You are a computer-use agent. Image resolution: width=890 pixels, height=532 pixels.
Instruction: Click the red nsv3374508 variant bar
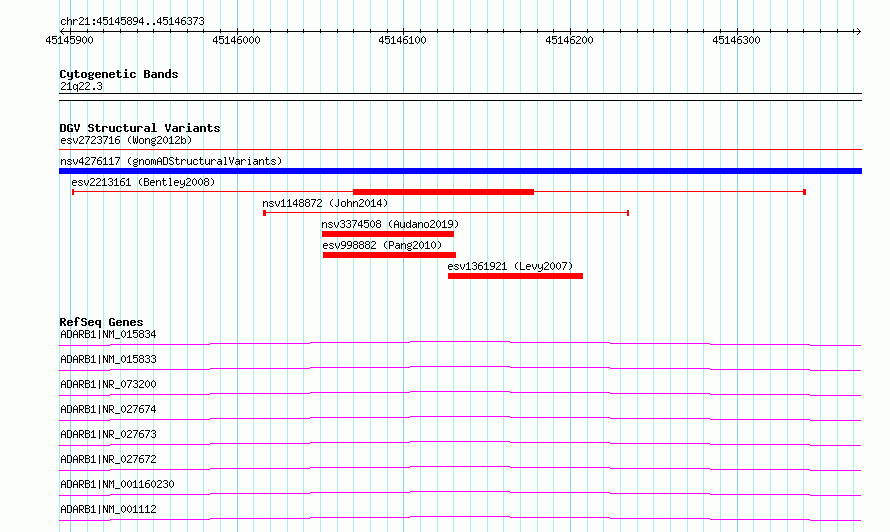point(388,234)
